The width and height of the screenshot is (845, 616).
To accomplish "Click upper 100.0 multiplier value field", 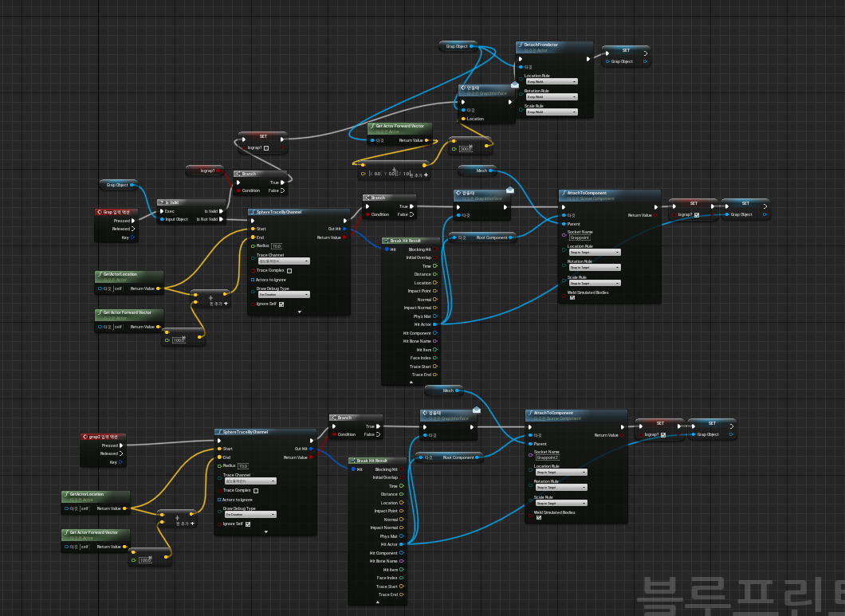I will pyautogui.click(x=179, y=340).
